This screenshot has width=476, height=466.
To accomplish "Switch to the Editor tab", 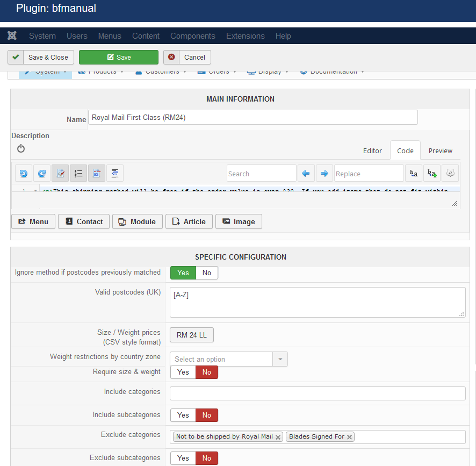I will pyautogui.click(x=372, y=150).
